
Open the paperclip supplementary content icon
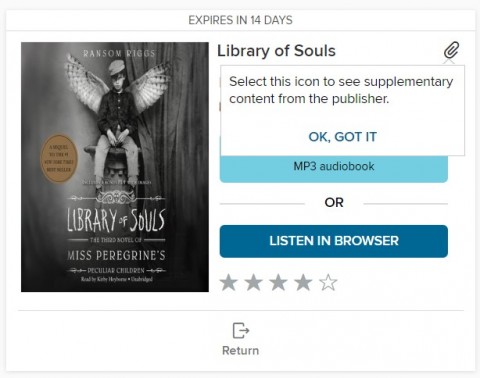coord(451,50)
